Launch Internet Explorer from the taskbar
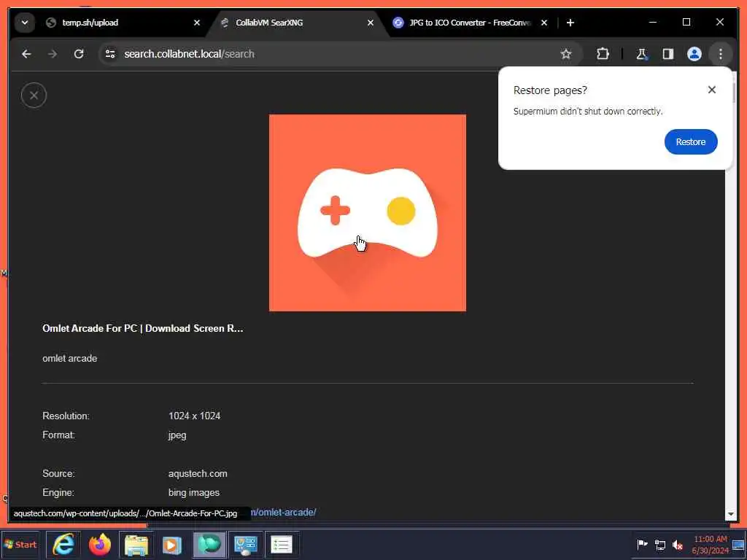 64,544
